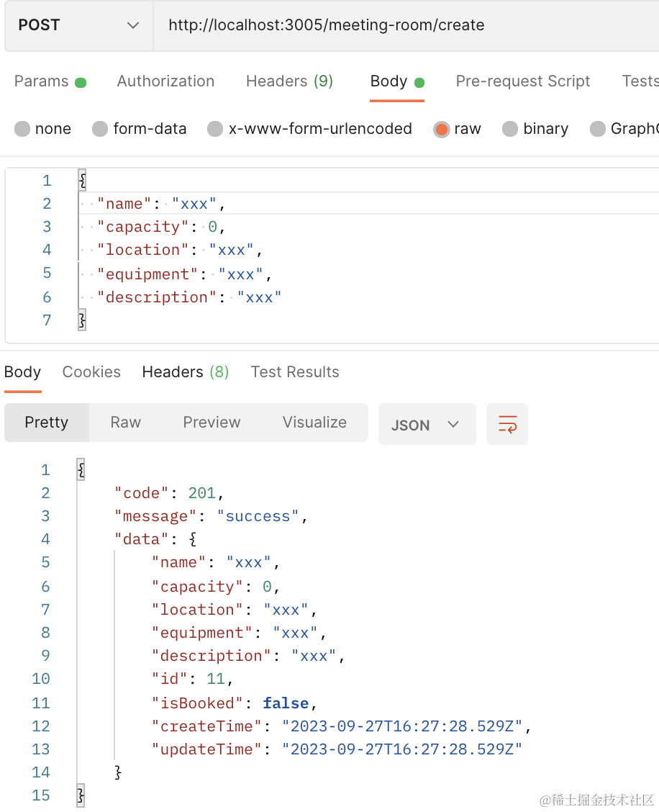Select the raw body type radio
659x812 pixels.
(441, 129)
